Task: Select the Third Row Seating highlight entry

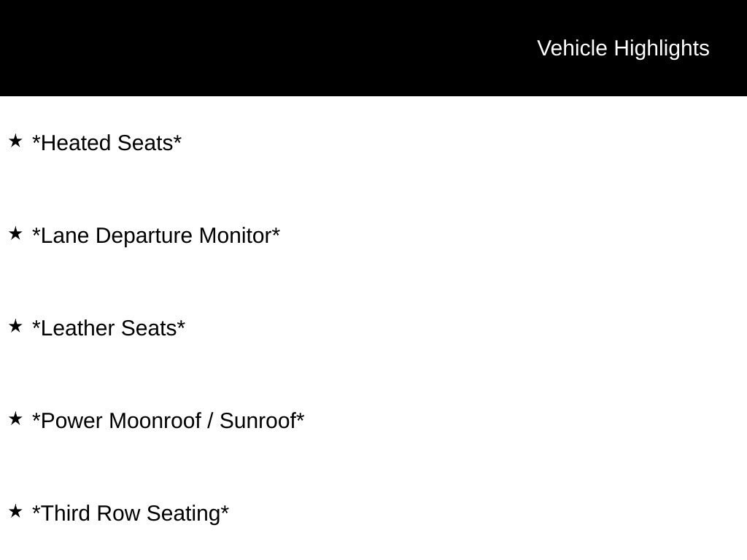Action: pyautogui.click(x=131, y=514)
